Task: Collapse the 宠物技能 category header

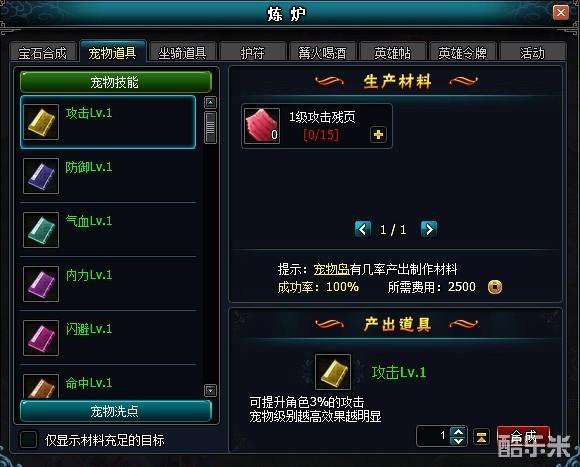Action: [116, 82]
